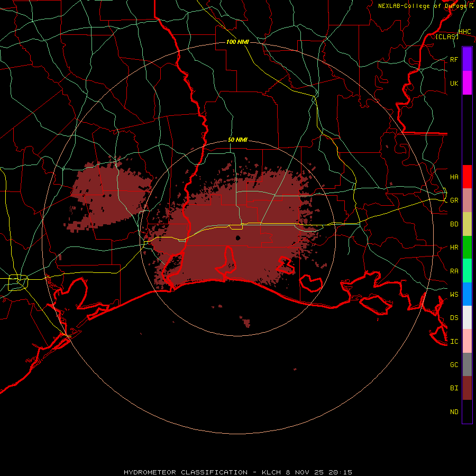Click the HA red legend swatch

[467, 177]
